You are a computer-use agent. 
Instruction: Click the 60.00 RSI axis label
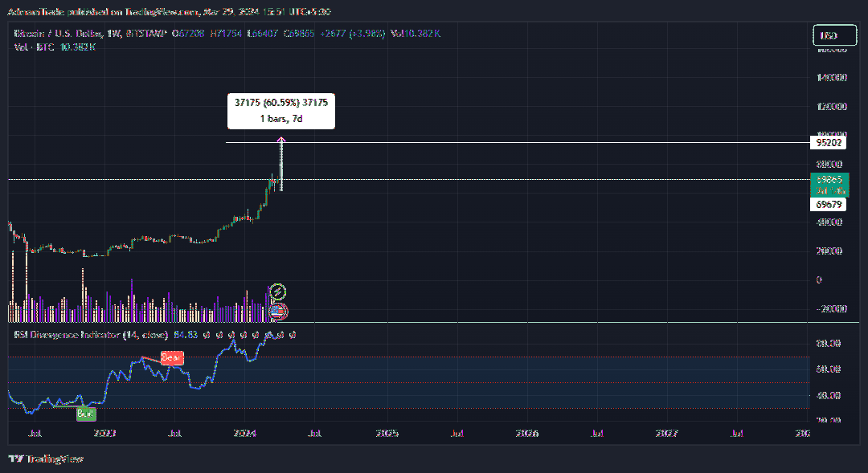click(x=829, y=369)
